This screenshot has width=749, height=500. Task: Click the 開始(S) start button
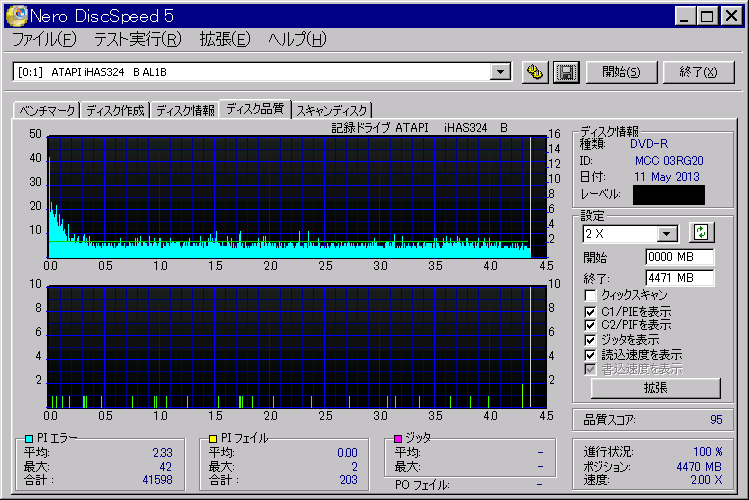click(x=621, y=72)
